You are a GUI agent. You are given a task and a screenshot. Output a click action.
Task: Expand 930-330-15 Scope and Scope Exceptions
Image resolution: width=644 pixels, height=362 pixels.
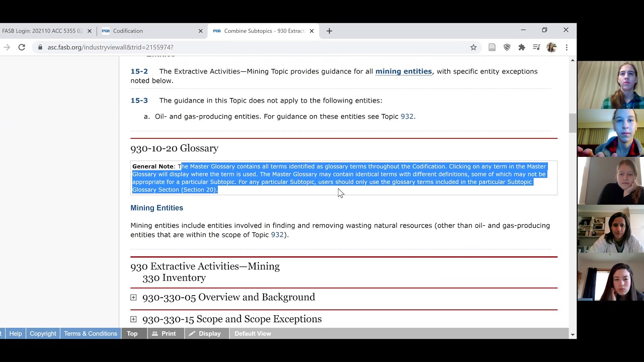(133, 319)
